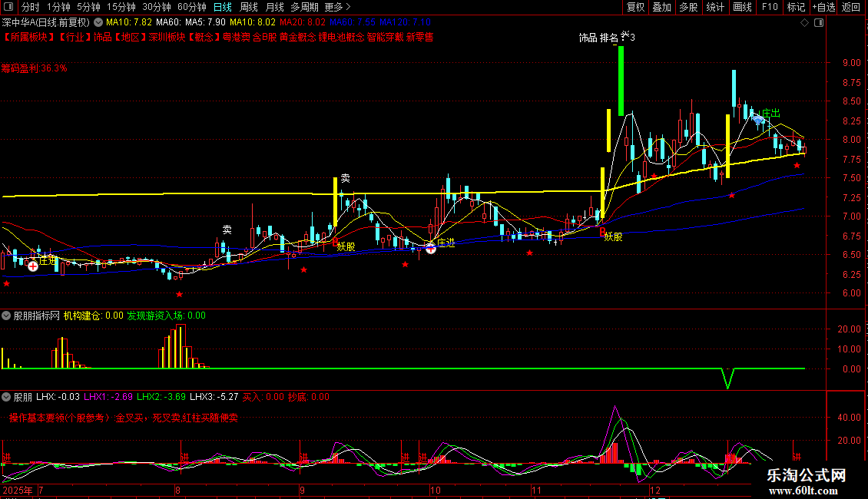Select the 月线 monthly chart tab
The width and height of the screenshot is (868, 499).
[x=274, y=7]
